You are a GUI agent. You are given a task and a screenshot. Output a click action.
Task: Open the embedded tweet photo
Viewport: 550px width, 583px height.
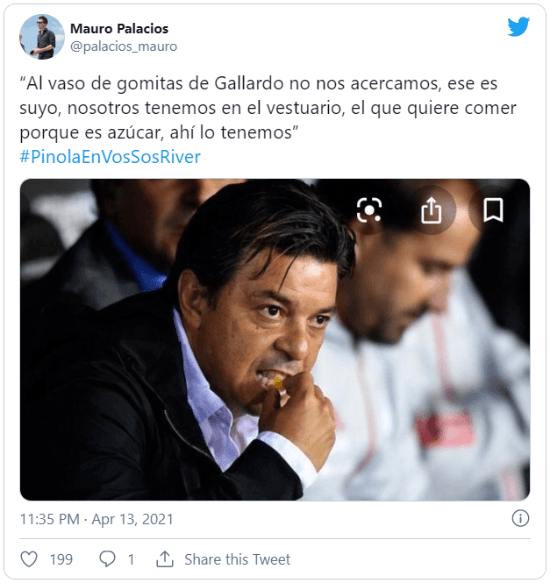pyautogui.click(x=275, y=339)
